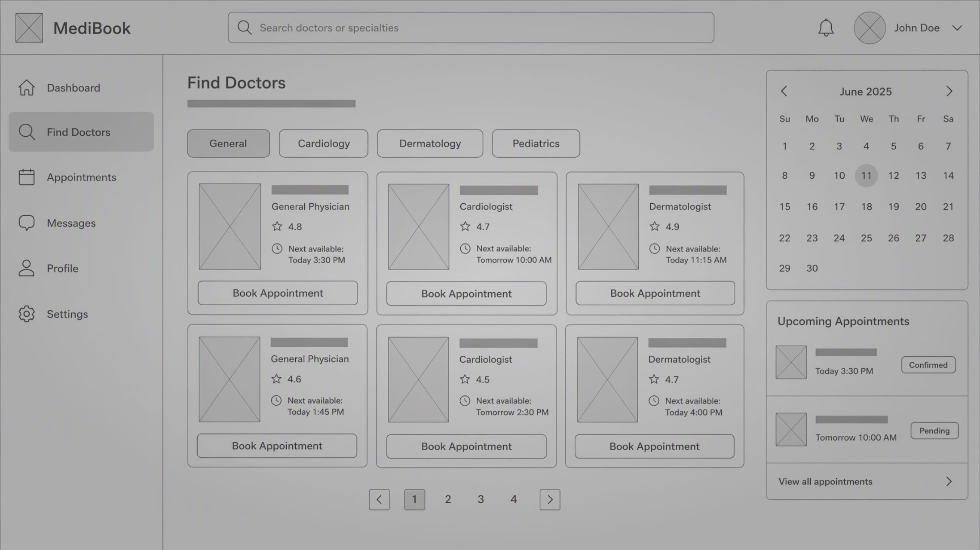
Task: Go to previous month from June 2025
Action: 784,91
